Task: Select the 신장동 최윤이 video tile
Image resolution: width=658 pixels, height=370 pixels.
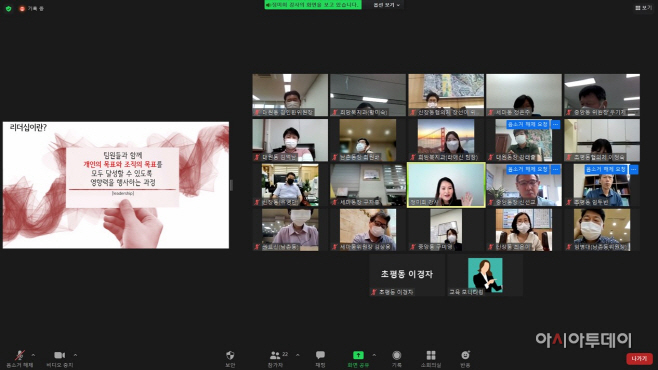Action: [x=524, y=230]
